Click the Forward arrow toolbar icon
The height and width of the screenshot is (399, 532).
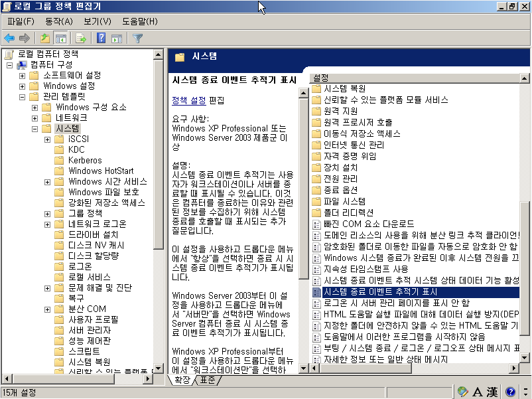click(24, 39)
